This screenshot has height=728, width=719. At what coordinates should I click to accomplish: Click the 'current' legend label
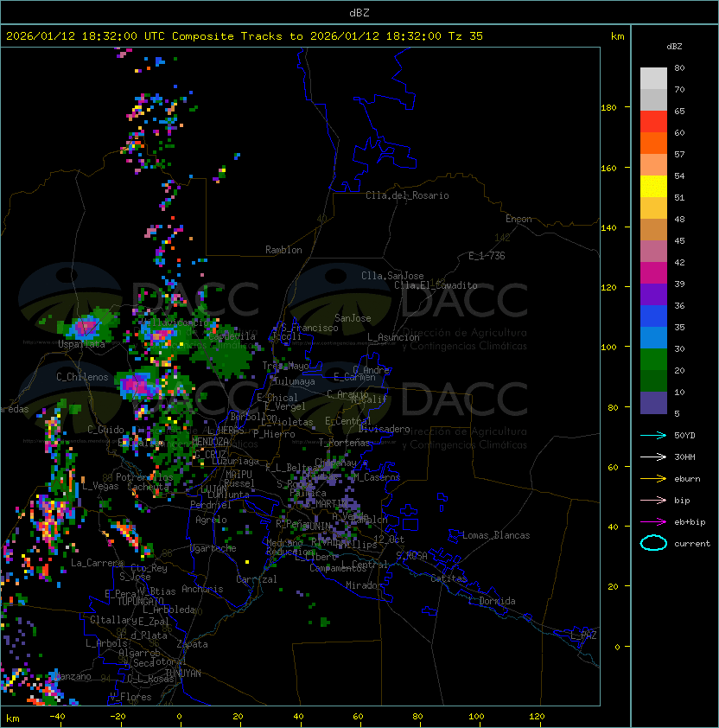click(692, 544)
